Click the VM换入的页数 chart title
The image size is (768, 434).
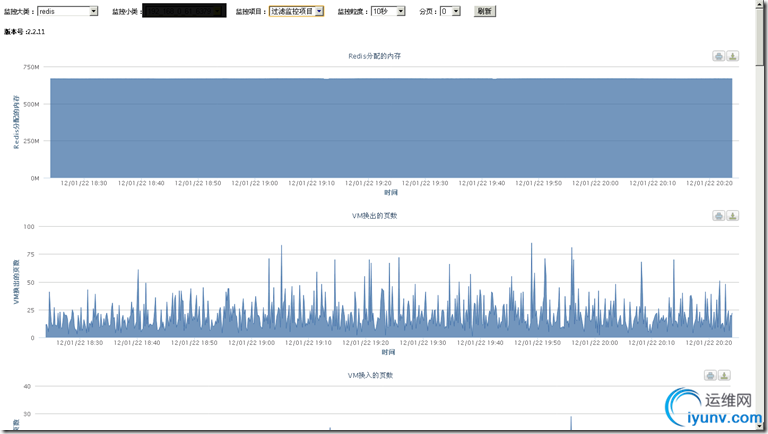[x=370, y=376]
